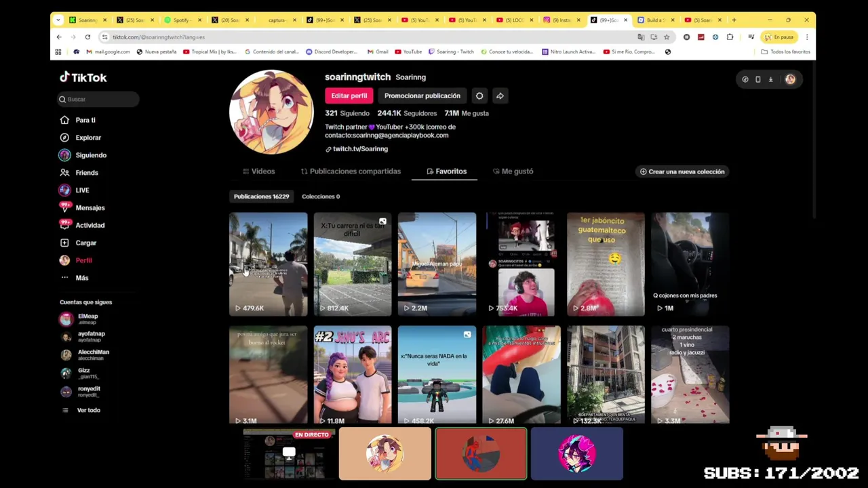868x488 pixels.
Task: Click the top-right account avatar icon
Action: 790,79
